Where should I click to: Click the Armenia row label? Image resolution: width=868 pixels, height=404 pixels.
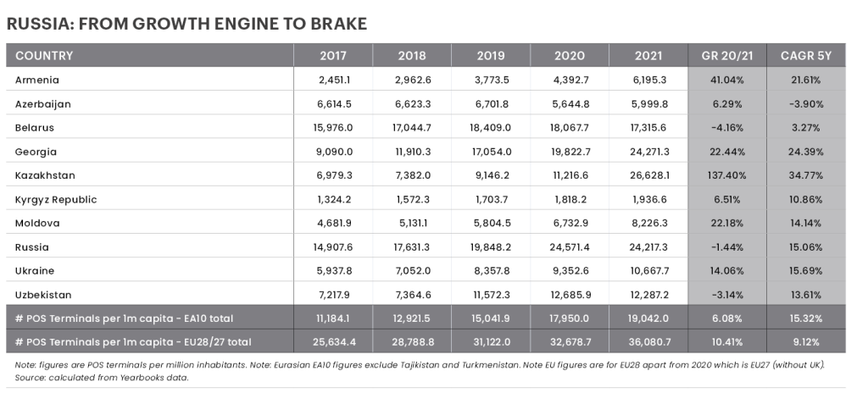click(x=37, y=80)
